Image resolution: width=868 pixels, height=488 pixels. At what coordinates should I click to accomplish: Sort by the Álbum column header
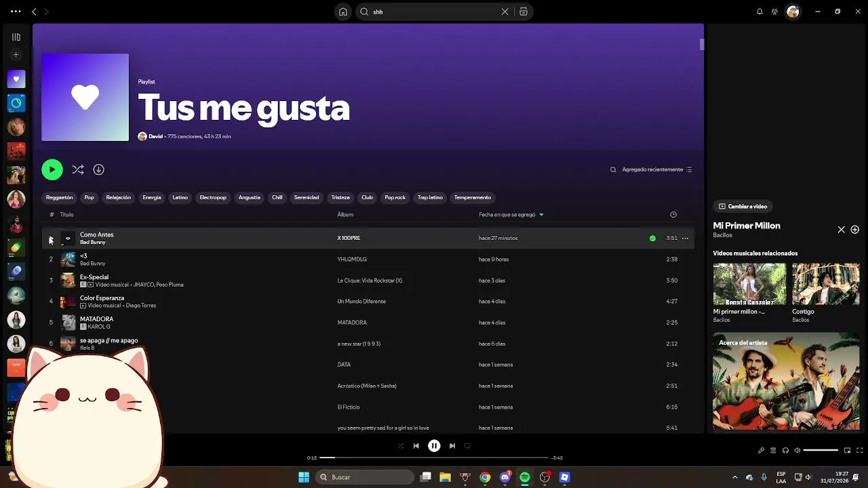(345, 215)
